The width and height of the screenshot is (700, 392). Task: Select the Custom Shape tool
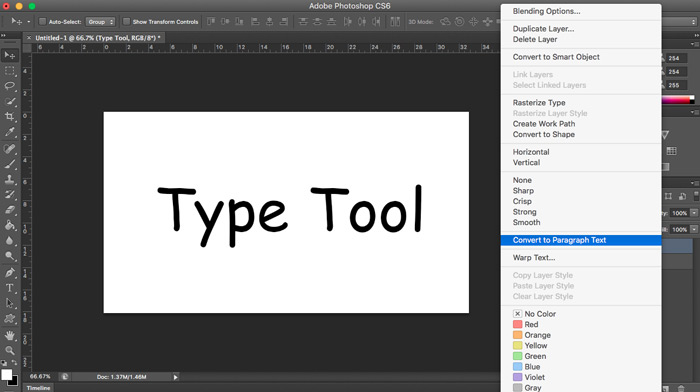click(9, 319)
